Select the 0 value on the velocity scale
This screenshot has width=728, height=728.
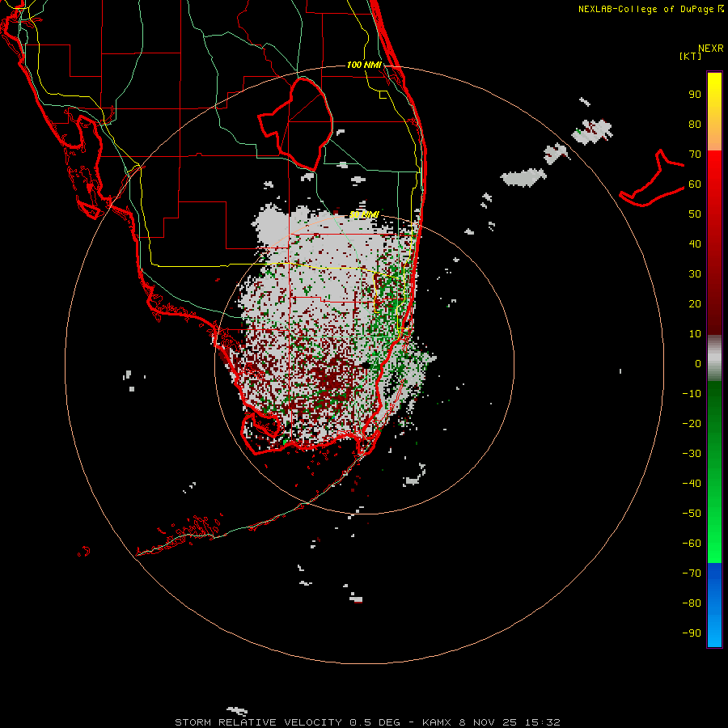click(698, 364)
